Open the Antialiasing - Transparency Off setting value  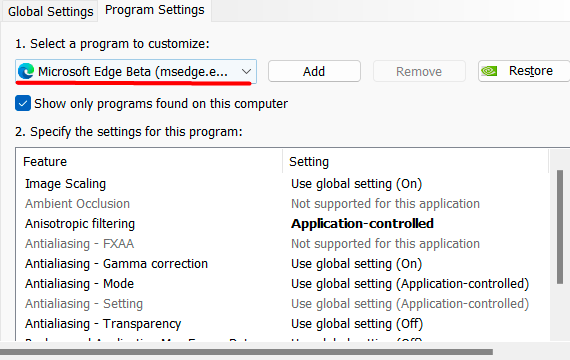pos(357,324)
